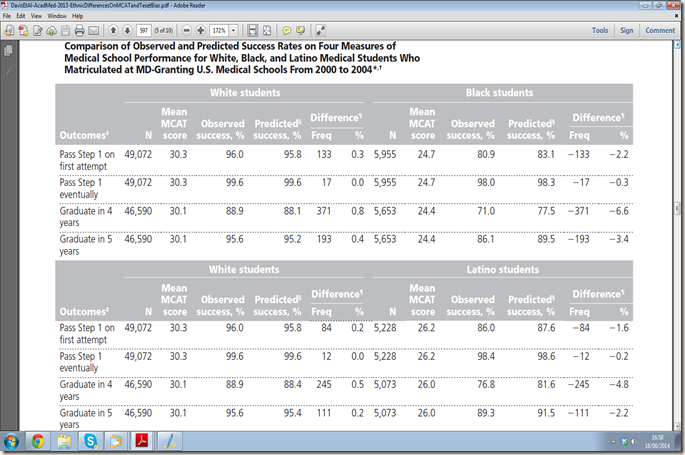The width and height of the screenshot is (685, 455).
Task: Open the File menu
Action: 8,17
